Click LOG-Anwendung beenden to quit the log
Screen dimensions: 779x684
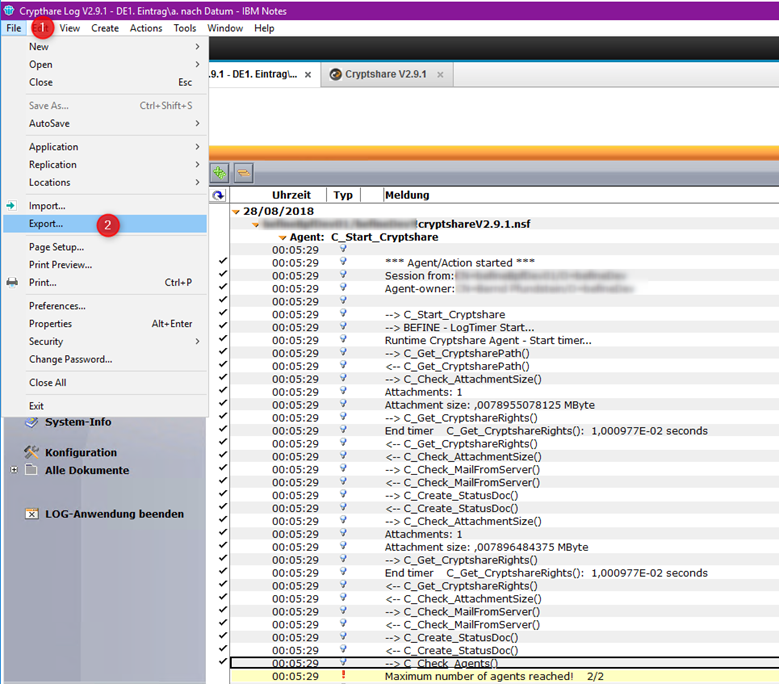tap(114, 514)
